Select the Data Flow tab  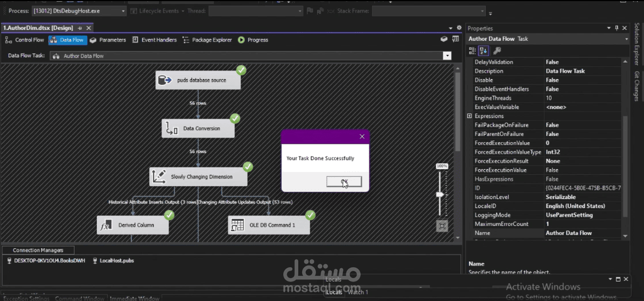[x=67, y=40]
